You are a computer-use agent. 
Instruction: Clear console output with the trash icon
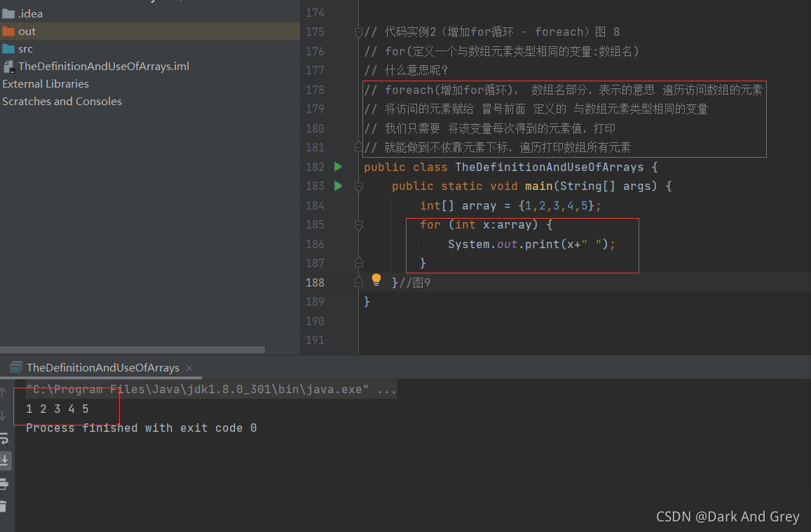click(x=3, y=506)
